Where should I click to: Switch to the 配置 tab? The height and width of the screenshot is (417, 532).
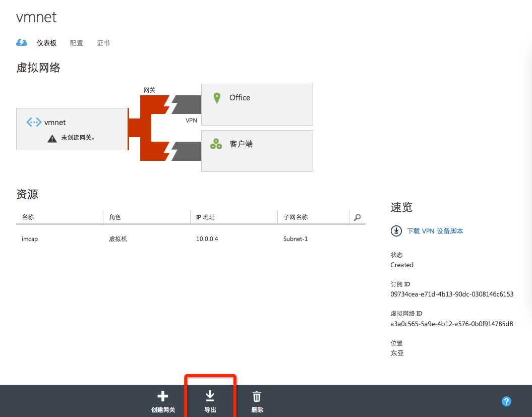(76, 43)
